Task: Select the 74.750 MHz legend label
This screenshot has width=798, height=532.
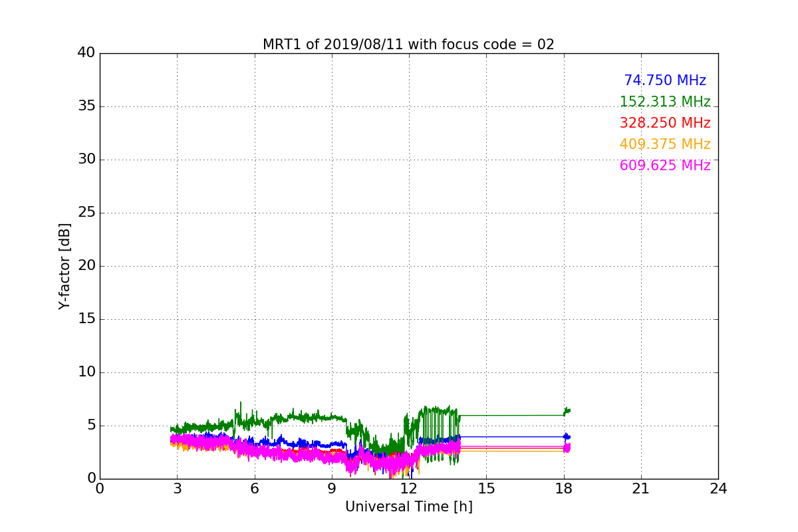Action: point(665,80)
